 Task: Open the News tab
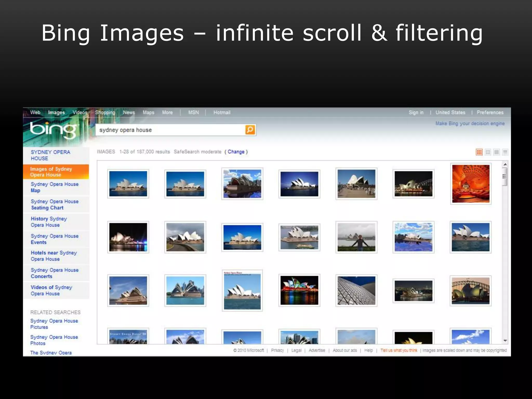pyautogui.click(x=129, y=112)
